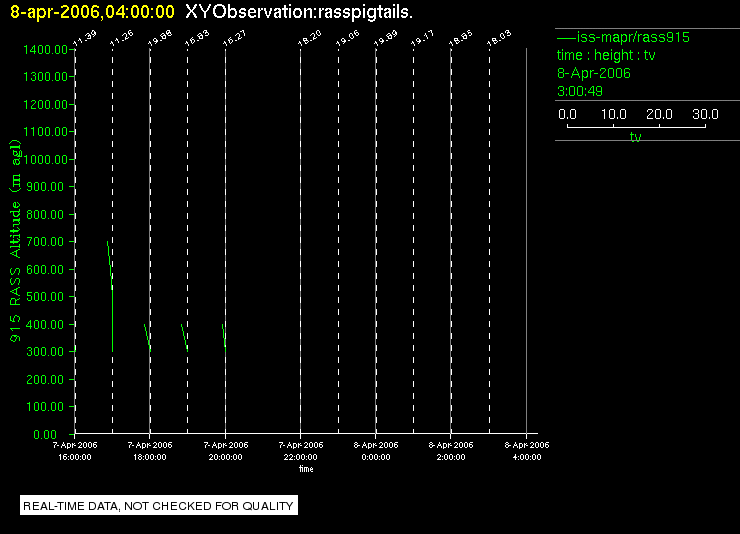This screenshot has width=740, height=534.
Task: Click the '800.00' altitude tick label
Action: [x=45, y=215]
